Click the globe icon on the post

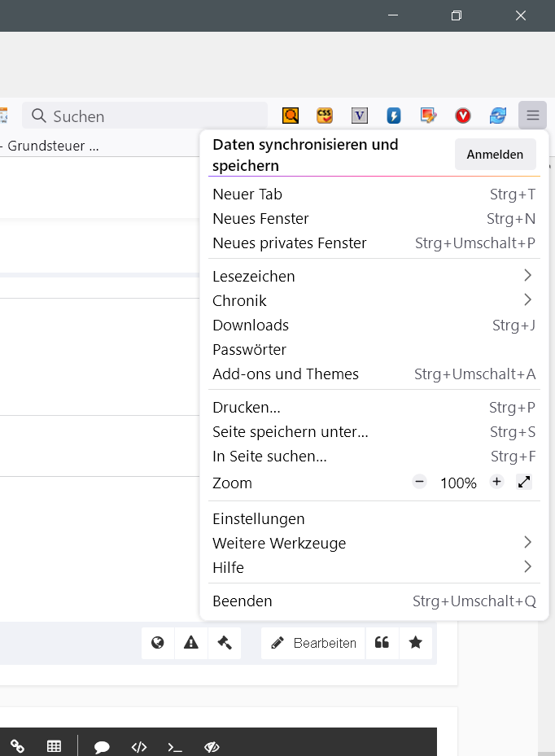click(158, 643)
